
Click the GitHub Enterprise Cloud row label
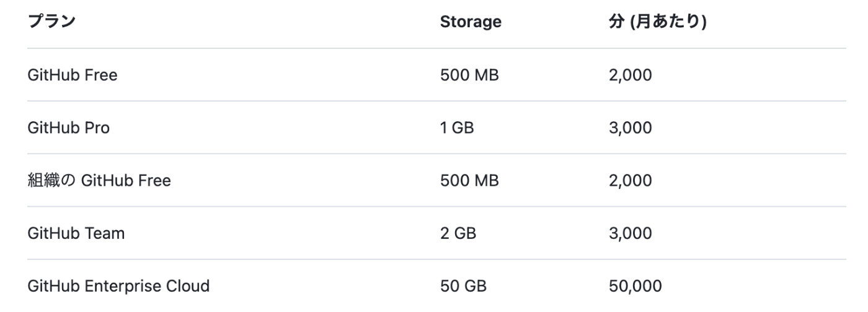[x=119, y=287]
